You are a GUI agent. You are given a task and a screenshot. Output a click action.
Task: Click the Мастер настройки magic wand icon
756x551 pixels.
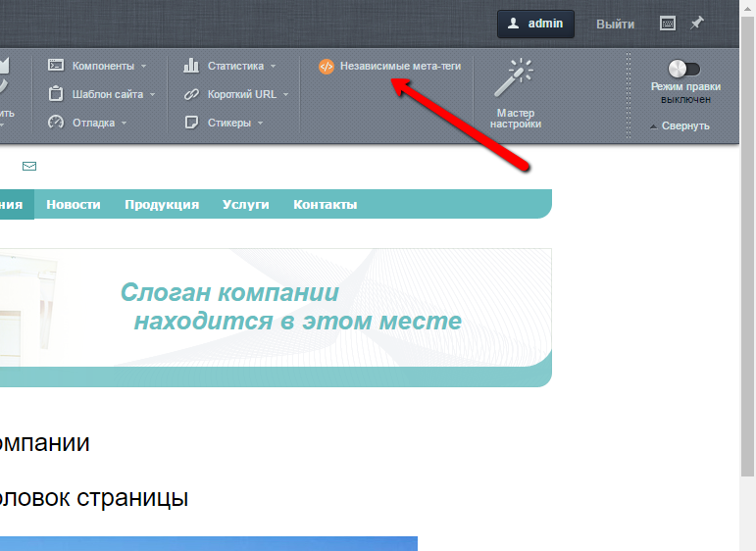[x=514, y=77]
